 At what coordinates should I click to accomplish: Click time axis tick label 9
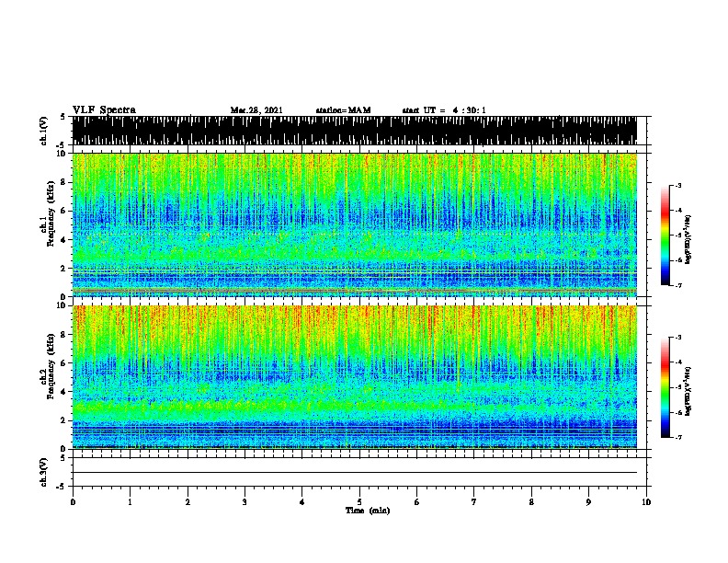(x=588, y=502)
